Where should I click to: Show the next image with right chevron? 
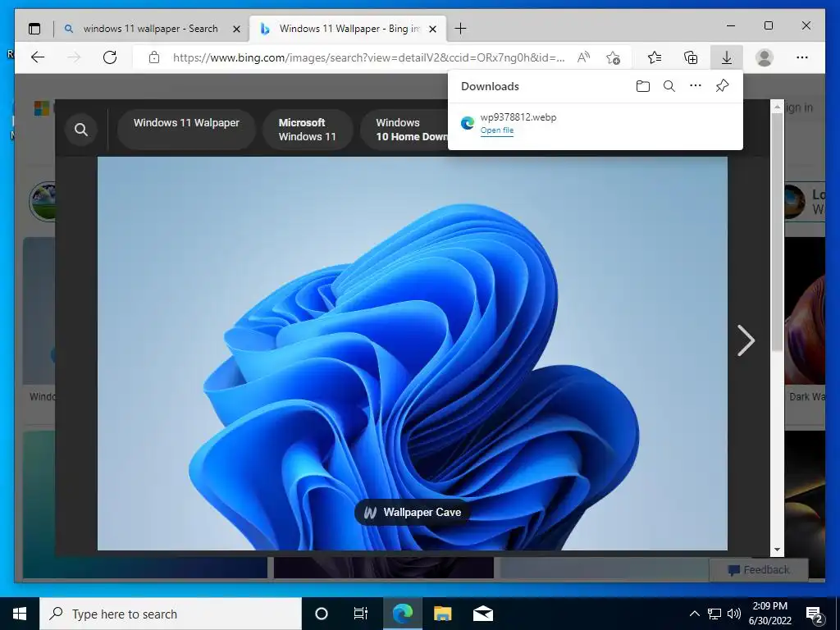(746, 340)
